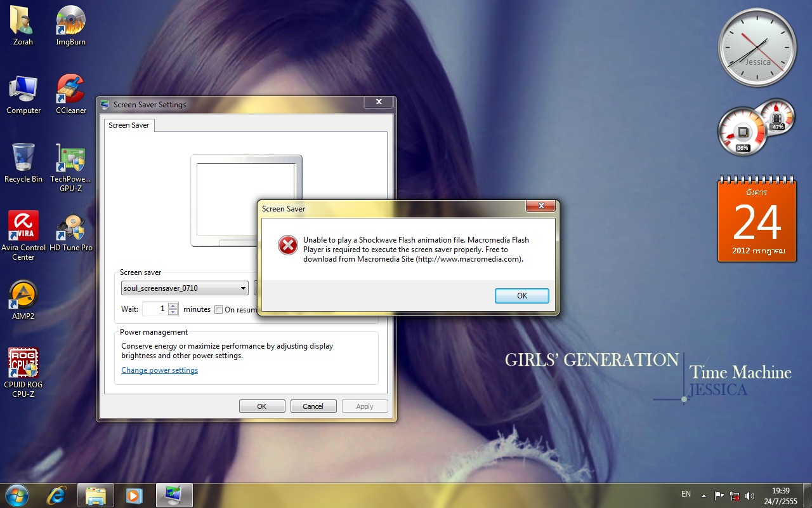Click OK in the Screen Saver error dialog

click(522, 295)
